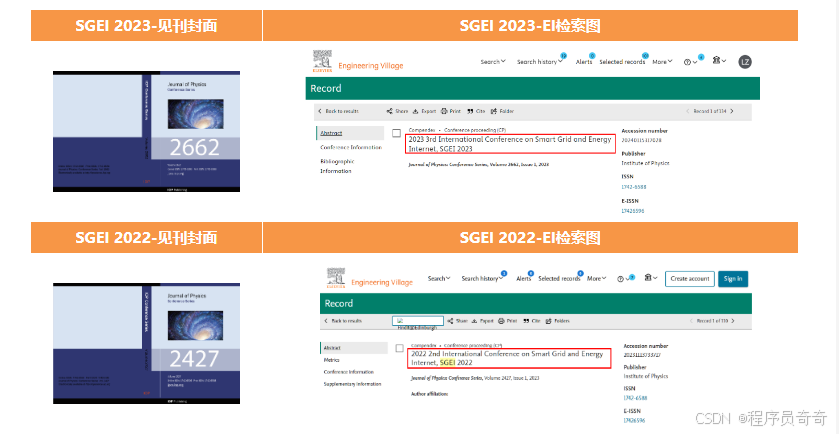Click the input box in SGEI 2022 toolbar
Viewport: 839px width, 434px height.
click(418, 321)
